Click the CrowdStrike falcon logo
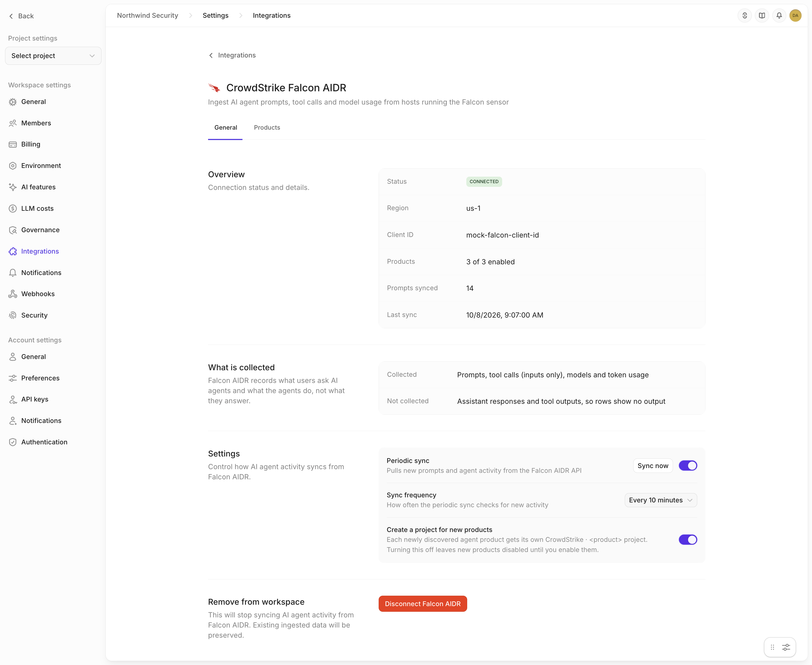This screenshot has width=812, height=665. 214,88
